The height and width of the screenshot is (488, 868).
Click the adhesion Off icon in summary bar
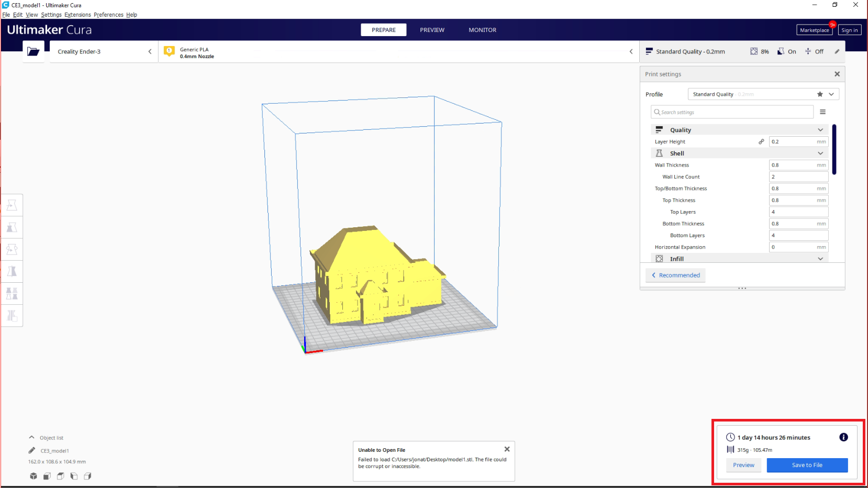808,51
